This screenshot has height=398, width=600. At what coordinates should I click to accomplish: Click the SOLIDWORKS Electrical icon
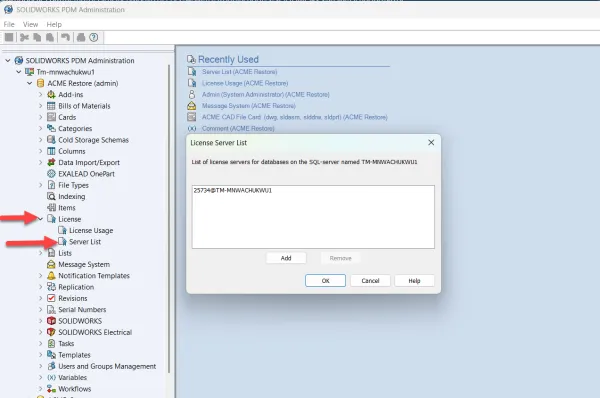[51, 332]
